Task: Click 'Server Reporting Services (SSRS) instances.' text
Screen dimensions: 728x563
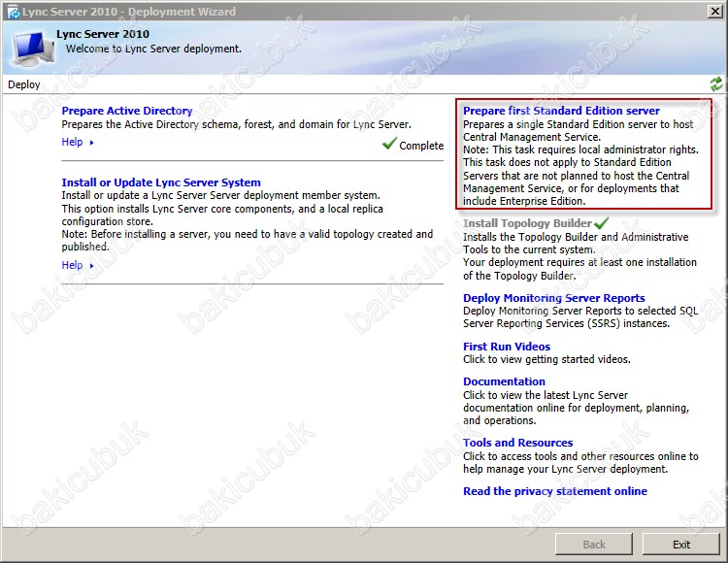Action: click(x=567, y=323)
